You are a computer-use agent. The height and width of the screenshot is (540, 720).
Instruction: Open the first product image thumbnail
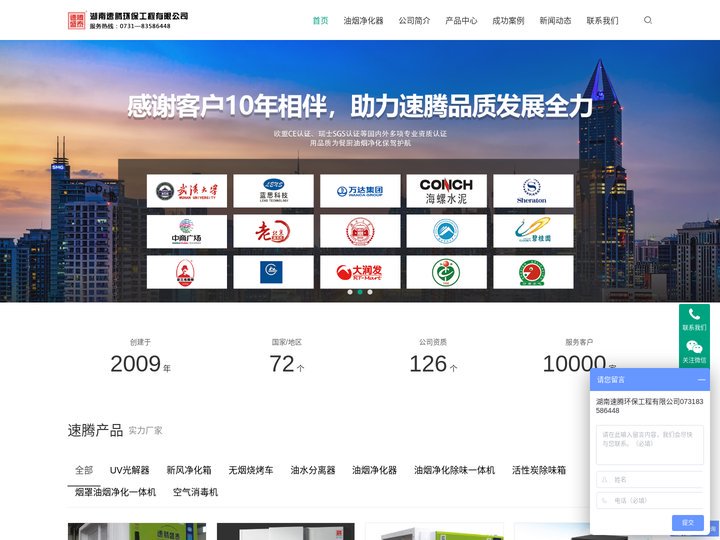[137, 531]
